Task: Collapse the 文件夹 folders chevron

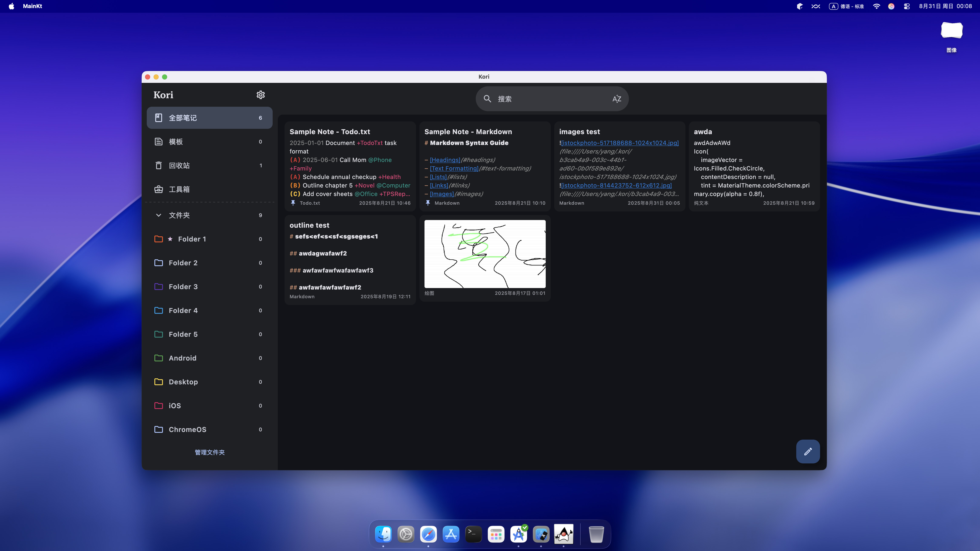Action: coord(159,215)
